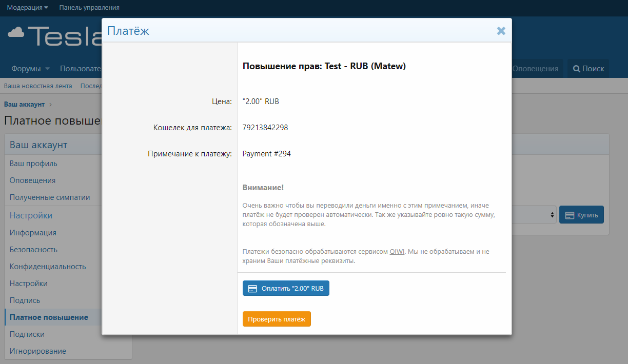Viewport: 628px width, 364px height.
Task: Go to Ваш профиль in sidebar
Action: 33,164
